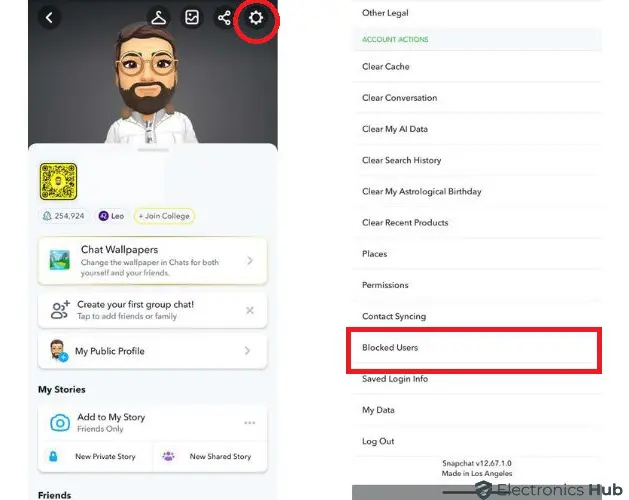Tap the camera icon for Add to My Story
The height and width of the screenshot is (500, 629).
click(60, 423)
